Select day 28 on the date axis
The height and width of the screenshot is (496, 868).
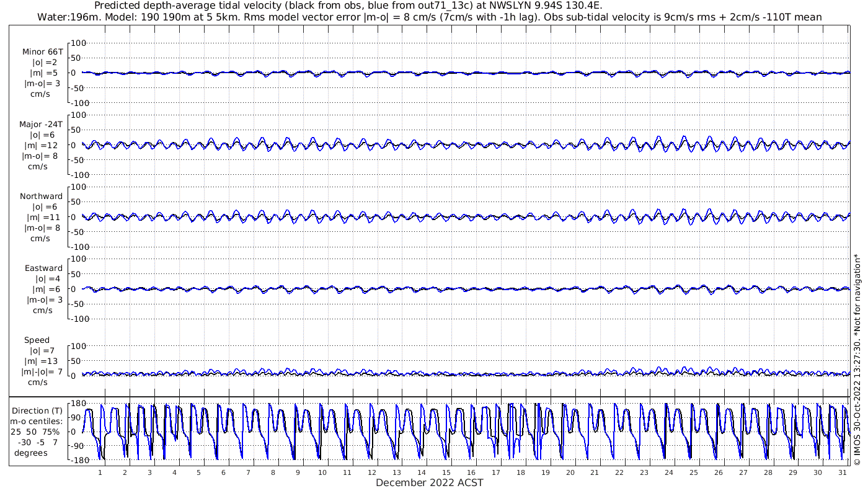[x=768, y=472]
